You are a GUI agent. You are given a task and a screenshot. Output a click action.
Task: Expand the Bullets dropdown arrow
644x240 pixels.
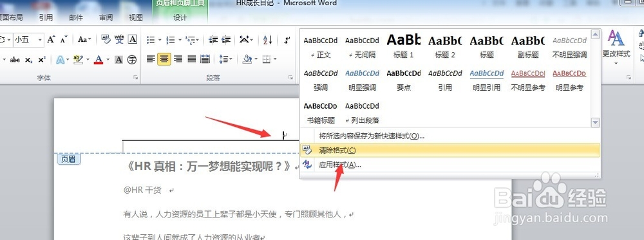coord(159,40)
